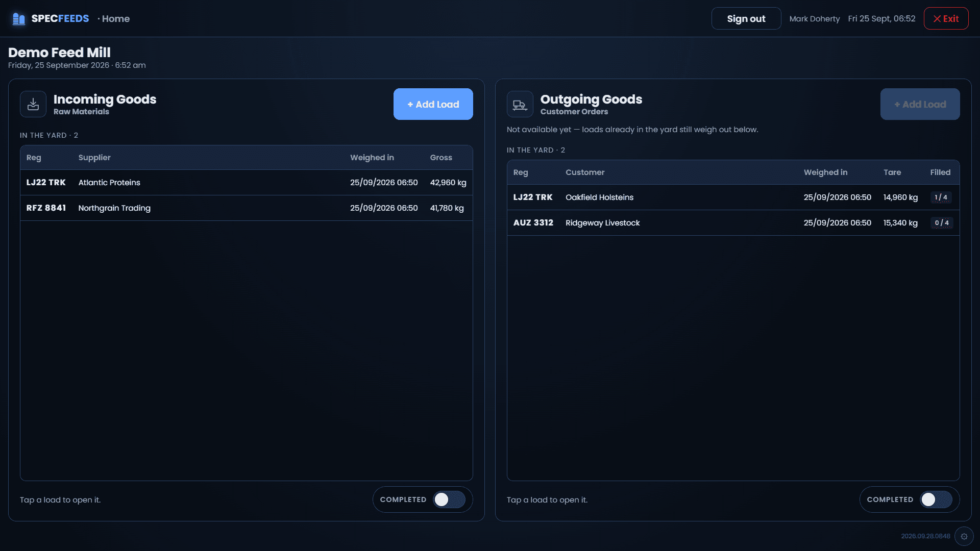Click the SpecFeeds logo icon
980x551 pixels.
(x=19, y=19)
